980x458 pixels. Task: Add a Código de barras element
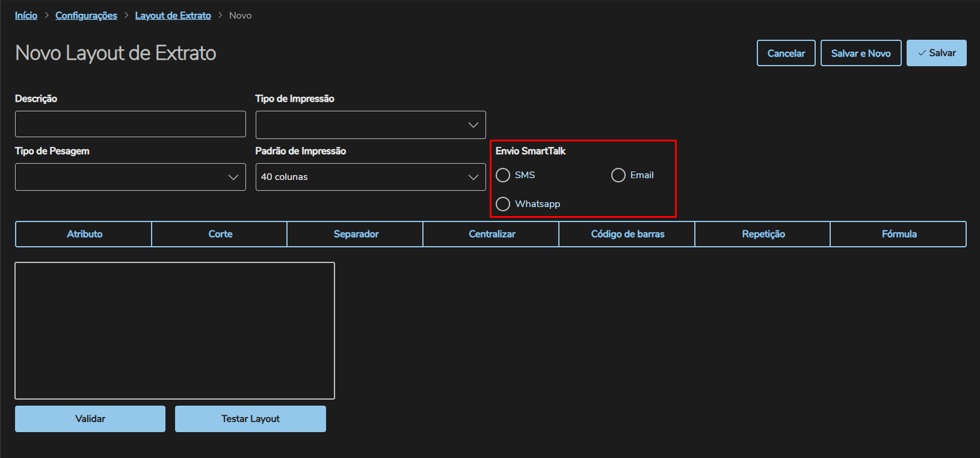click(627, 234)
